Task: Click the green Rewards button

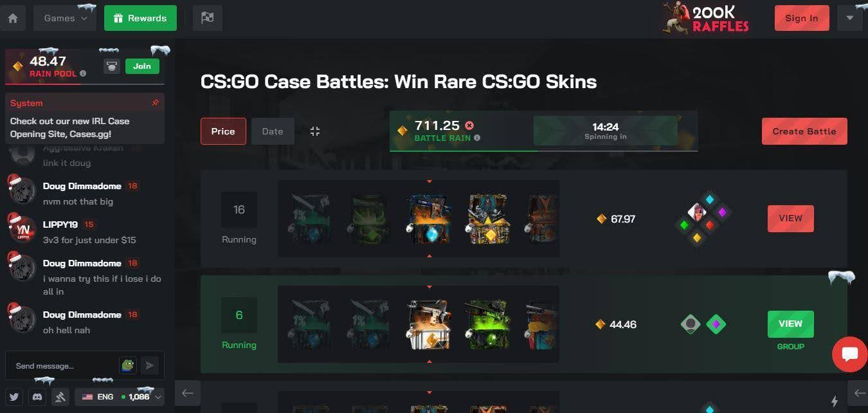Action: point(140,18)
